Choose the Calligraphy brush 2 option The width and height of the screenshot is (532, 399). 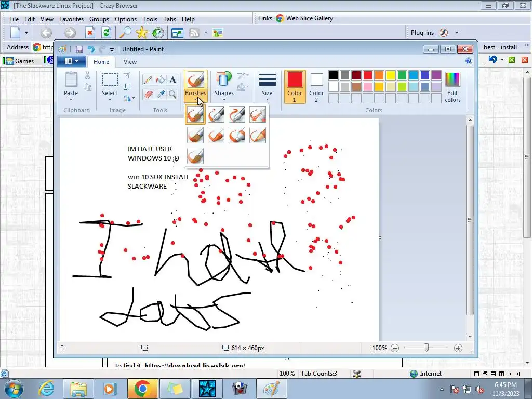[x=237, y=115]
